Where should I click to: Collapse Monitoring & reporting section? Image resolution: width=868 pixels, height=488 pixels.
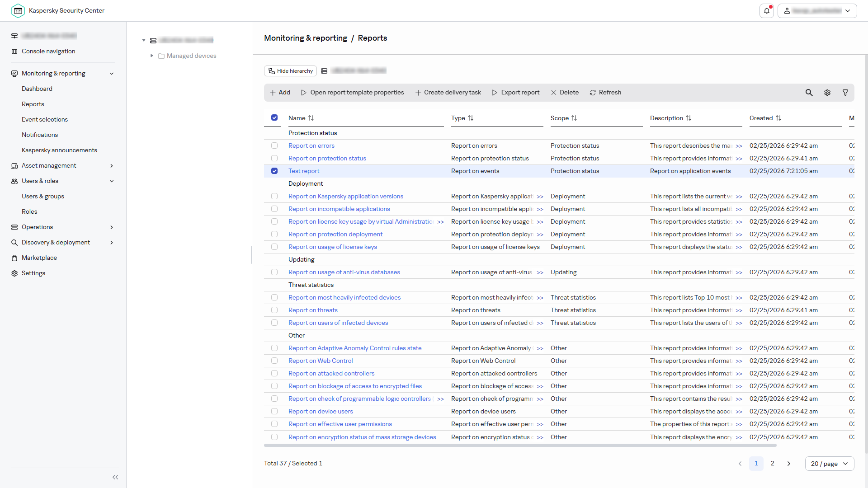click(112, 74)
